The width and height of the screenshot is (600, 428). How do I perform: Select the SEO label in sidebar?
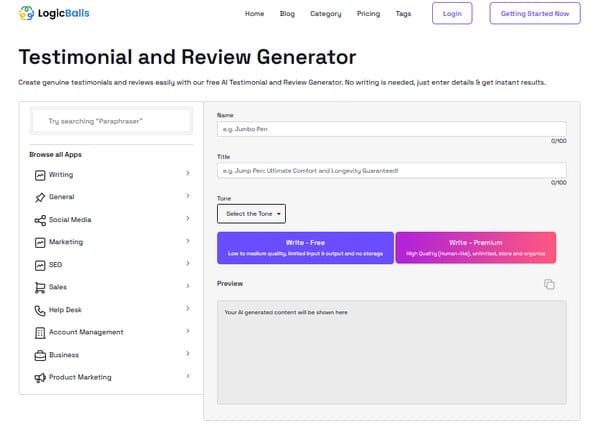coord(55,265)
